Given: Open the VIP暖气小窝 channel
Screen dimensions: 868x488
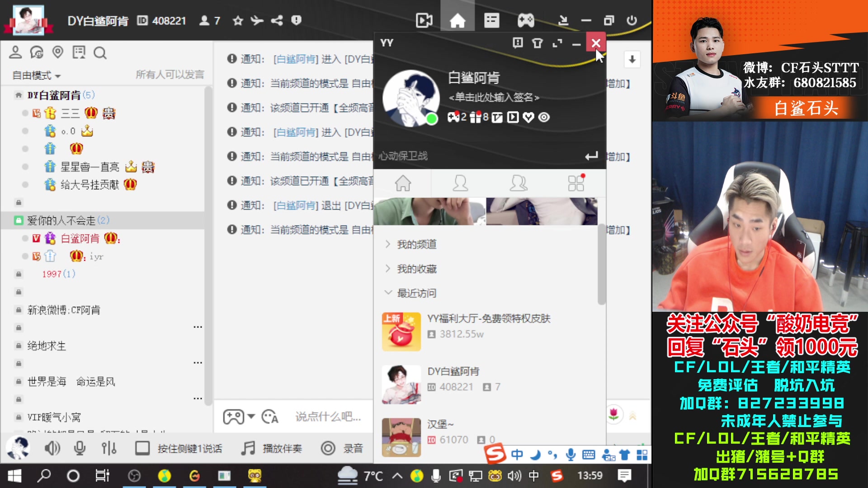Looking at the screenshot, I should coord(54,417).
